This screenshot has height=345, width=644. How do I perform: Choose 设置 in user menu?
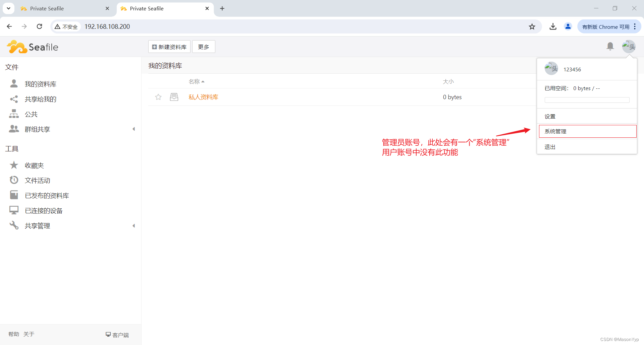[x=587, y=116]
